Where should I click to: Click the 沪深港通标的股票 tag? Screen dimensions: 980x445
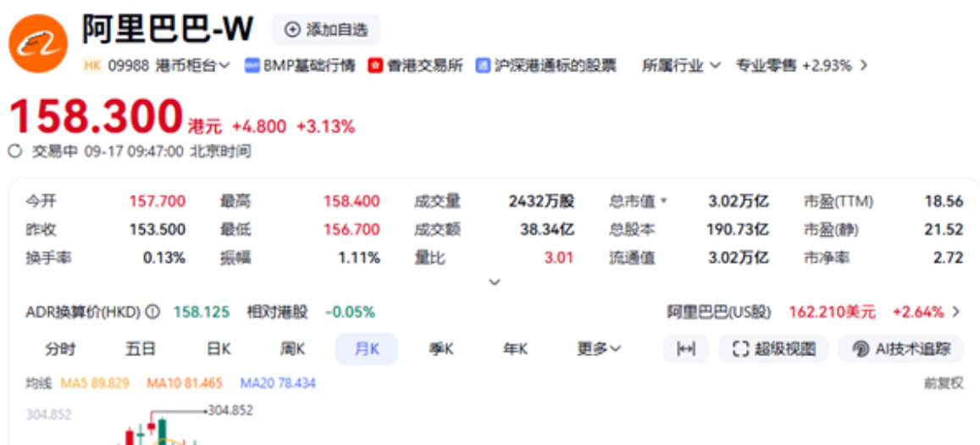tap(545, 65)
